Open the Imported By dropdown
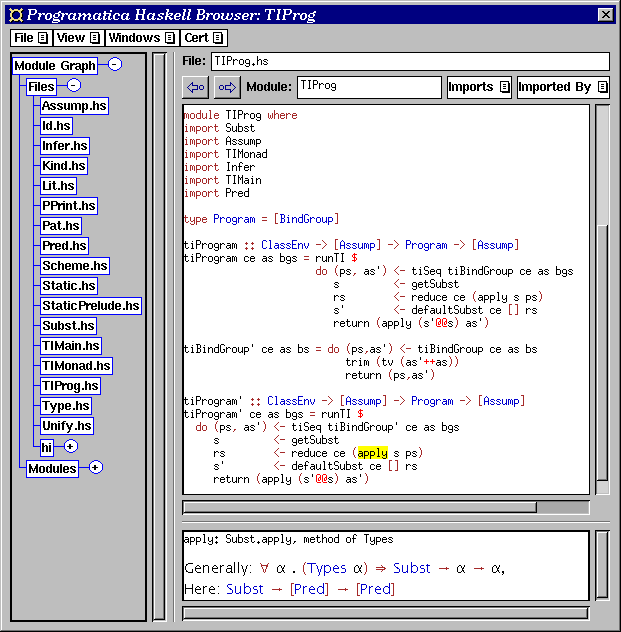The height and width of the screenshot is (632, 621). pos(562,88)
